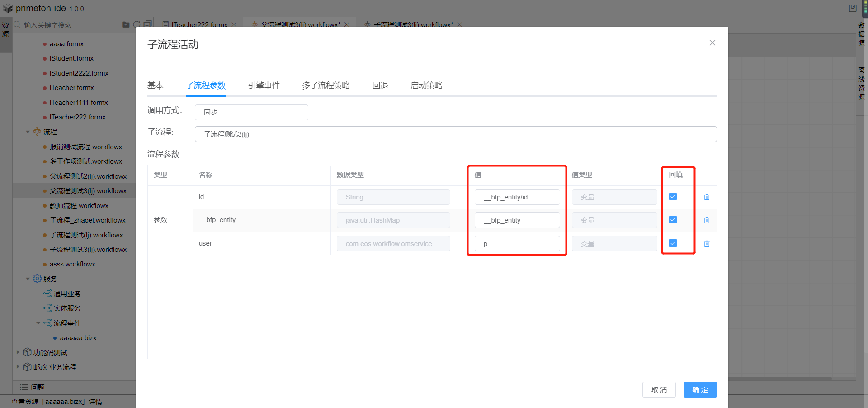The height and width of the screenshot is (408, 868).
Task: Remove the user parameter with trash icon
Action: (x=707, y=244)
